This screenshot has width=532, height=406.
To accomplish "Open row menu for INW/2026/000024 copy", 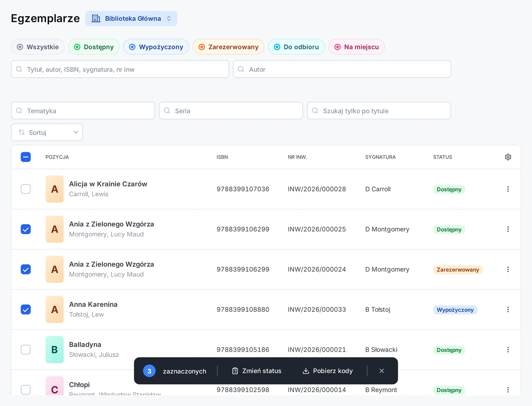I will tap(508, 269).
